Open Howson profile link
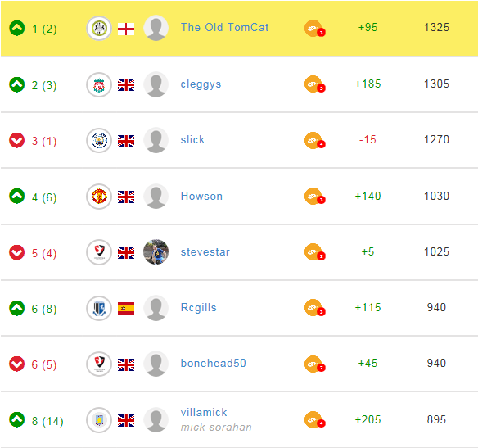 [201, 196]
